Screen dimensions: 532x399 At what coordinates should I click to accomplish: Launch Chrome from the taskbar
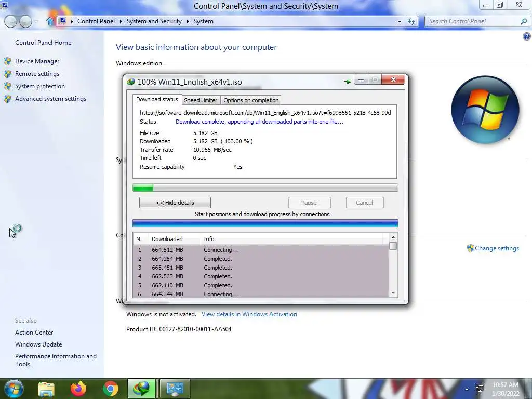pos(111,389)
